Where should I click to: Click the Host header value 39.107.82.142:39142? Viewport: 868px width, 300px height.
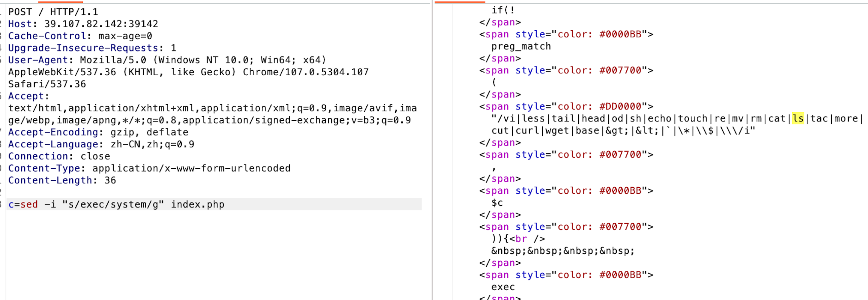click(x=101, y=24)
